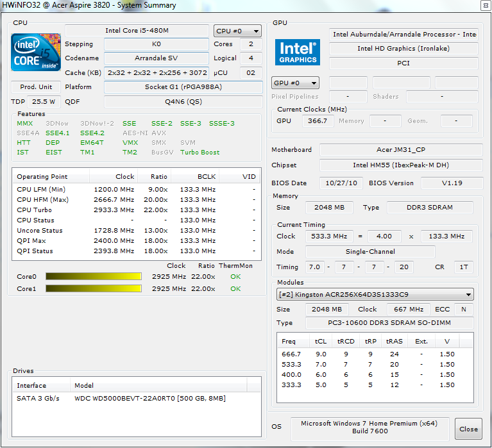The image size is (492, 448).
Task: Click the GPU clock 366.7 field
Action: [318, 120]
